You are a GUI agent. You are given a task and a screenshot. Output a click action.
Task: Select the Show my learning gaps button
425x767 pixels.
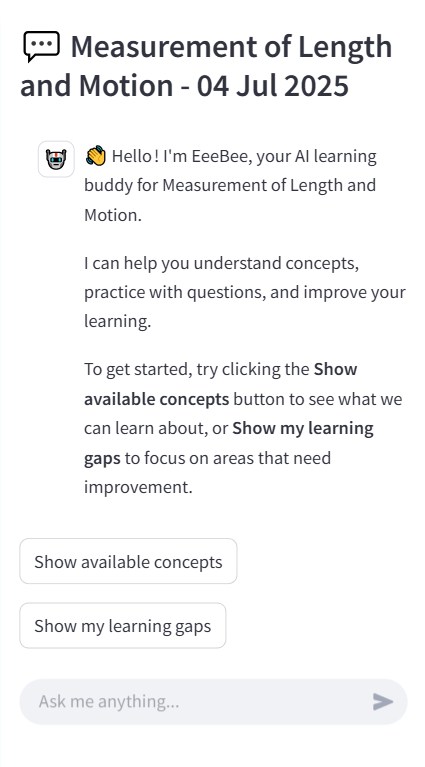123,625
